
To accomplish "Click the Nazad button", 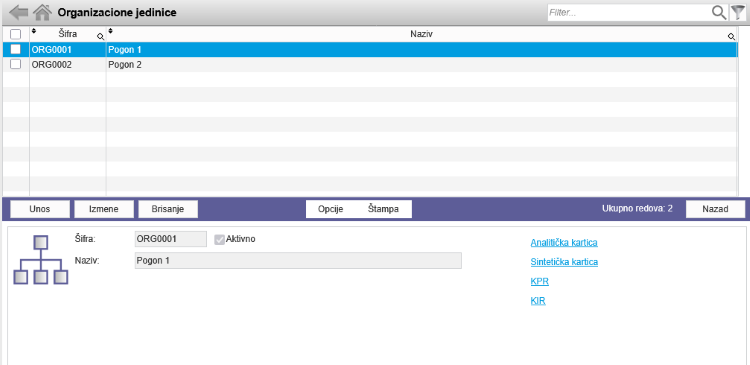I will (716, 209).
